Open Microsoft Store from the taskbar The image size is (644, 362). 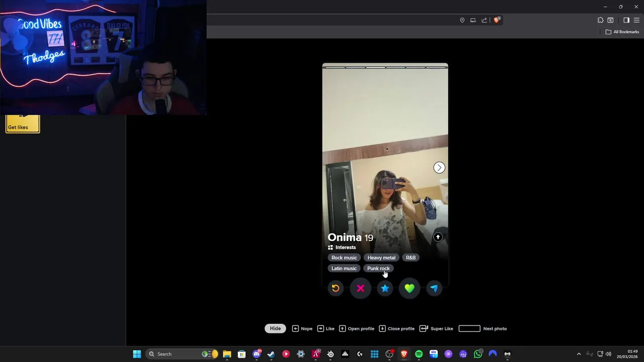pos(242,354)
